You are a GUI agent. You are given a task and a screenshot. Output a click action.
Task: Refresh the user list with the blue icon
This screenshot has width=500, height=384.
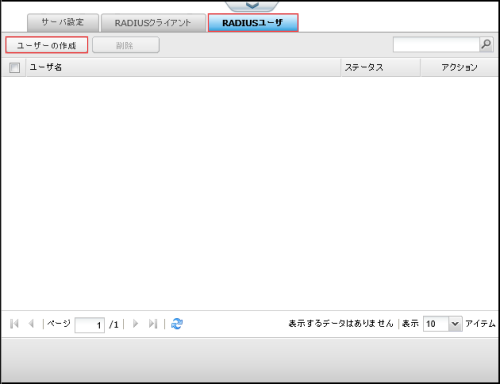[177, 324]
